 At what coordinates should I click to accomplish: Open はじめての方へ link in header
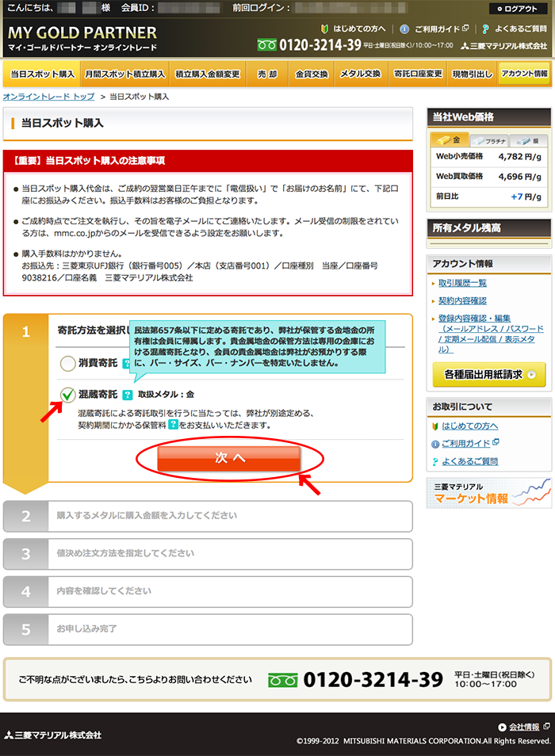tap(359, 29)
